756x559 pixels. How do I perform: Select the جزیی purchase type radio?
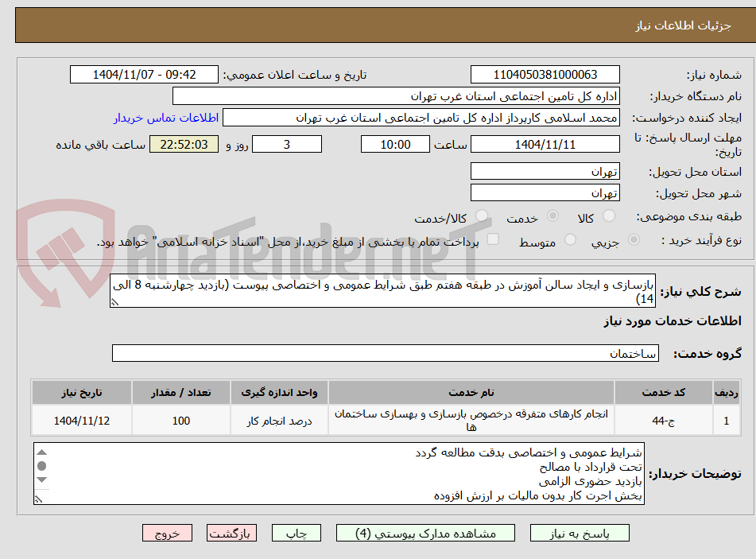(634, 239)
